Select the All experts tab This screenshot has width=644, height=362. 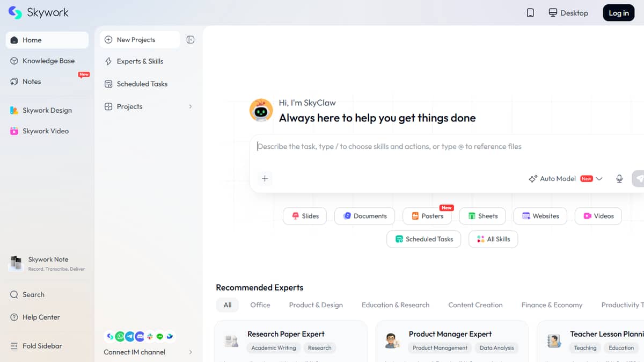[x=228, y=305]
